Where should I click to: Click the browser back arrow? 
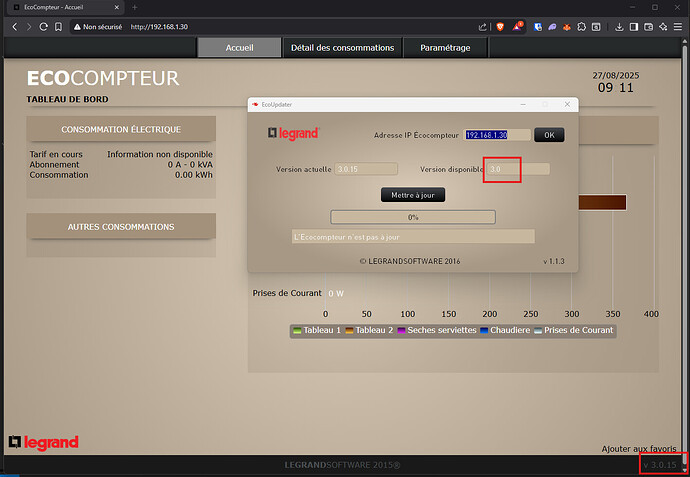15,26
